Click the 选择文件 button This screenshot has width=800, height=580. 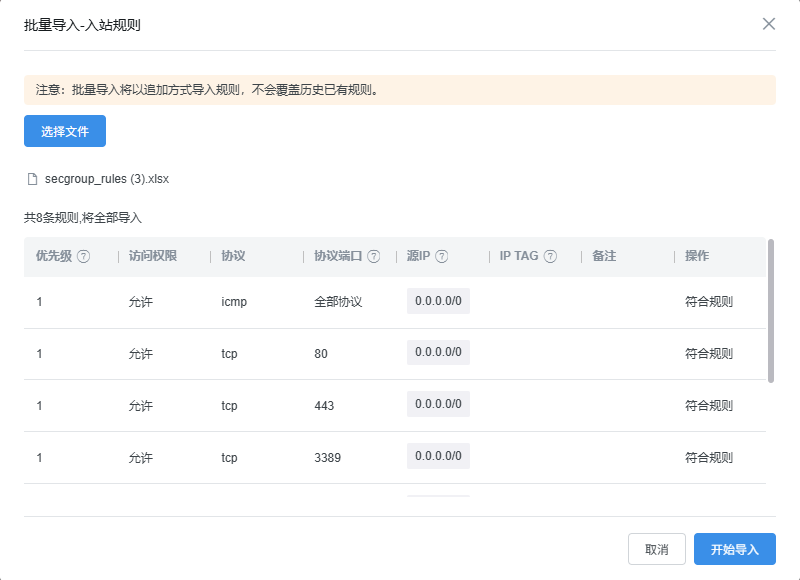65,131
